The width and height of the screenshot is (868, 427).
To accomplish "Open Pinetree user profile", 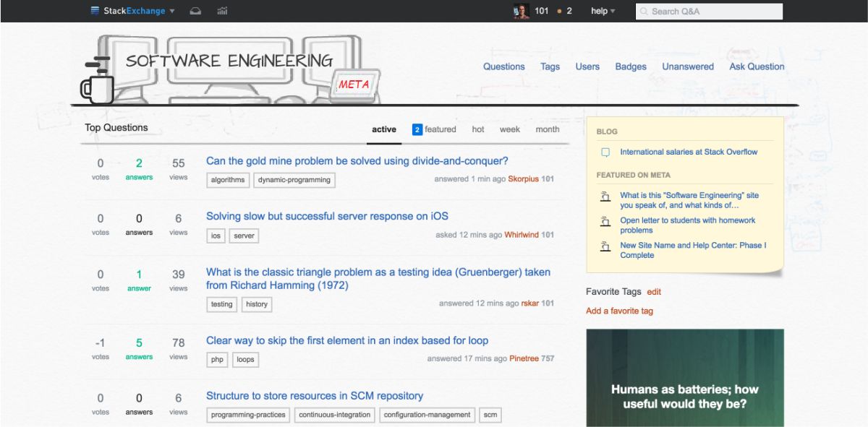I will pyautogui.click(x=524, y=358).
